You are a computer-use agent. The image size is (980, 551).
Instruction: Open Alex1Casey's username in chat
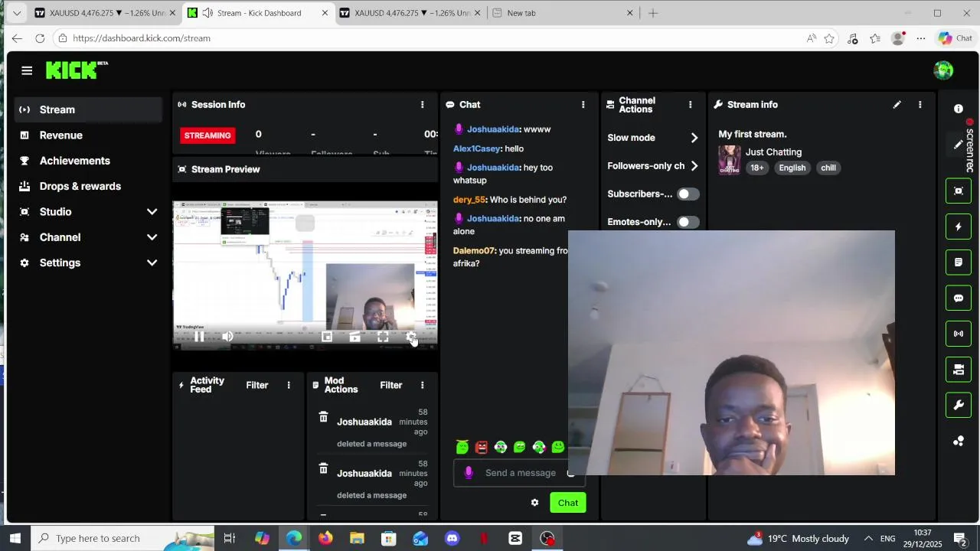click(x=477, y=148)
